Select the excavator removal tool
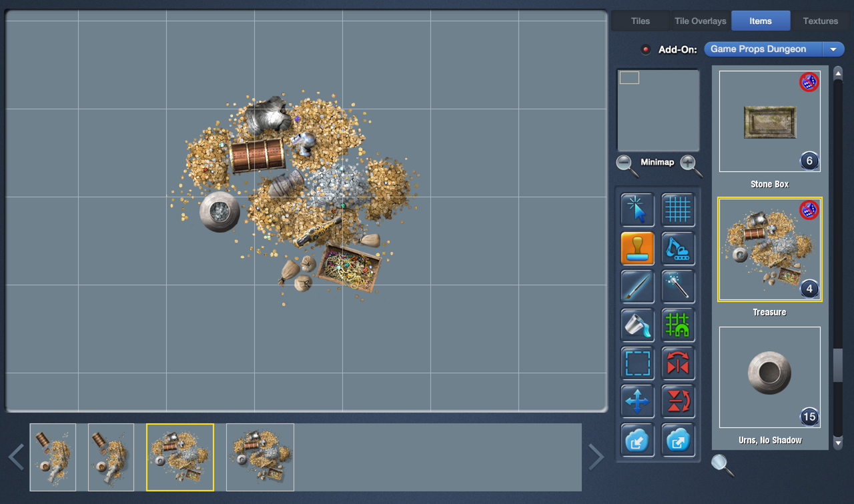The width and height of the screenshot is (854, 504). [x=678, y=248]
